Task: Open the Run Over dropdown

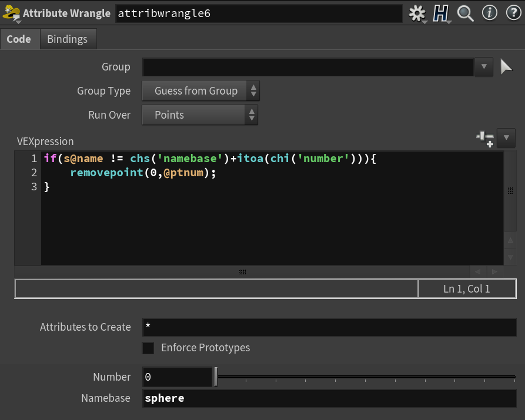Action: [200, 115]
